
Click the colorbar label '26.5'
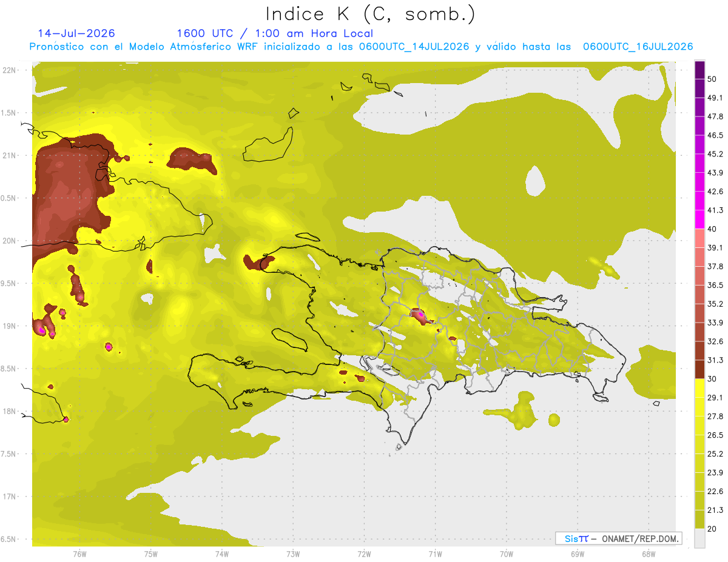715,435
